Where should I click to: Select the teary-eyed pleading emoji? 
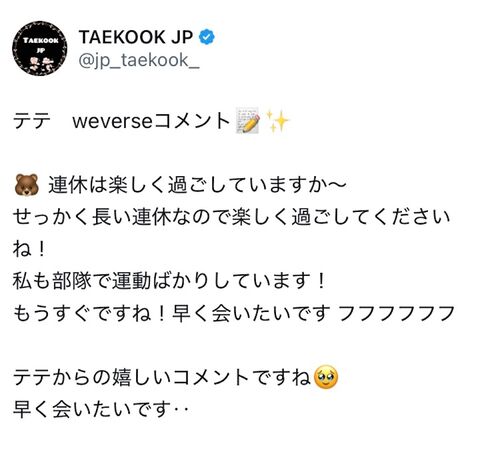pyautogui.click(x=326, y=378)
